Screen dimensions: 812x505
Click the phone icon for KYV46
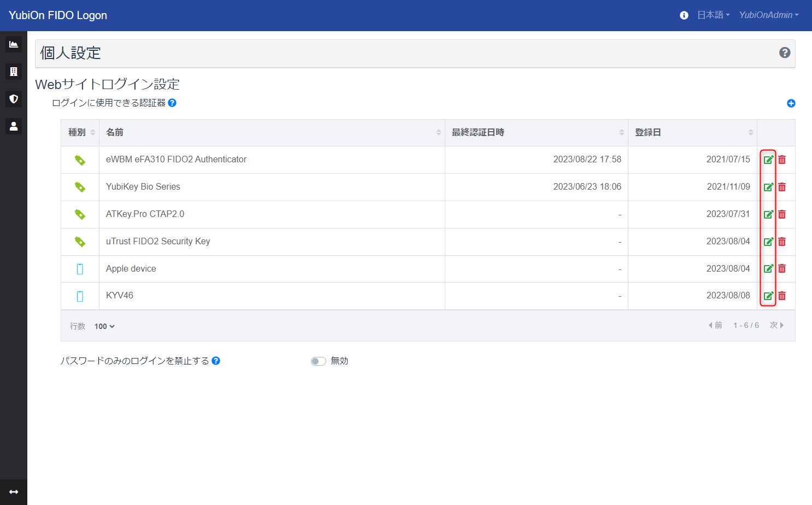coord(80,296)
